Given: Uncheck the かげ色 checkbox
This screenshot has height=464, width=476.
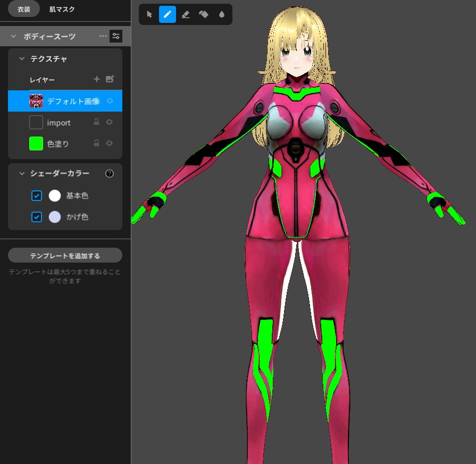Looking at the screenshot, I should click(x=37, y=217).
